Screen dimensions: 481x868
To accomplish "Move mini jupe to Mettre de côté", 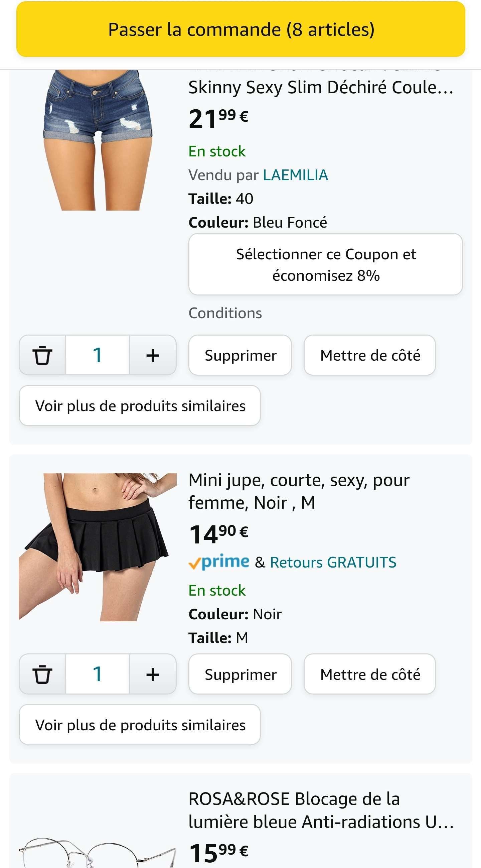I will click(369, 674).
